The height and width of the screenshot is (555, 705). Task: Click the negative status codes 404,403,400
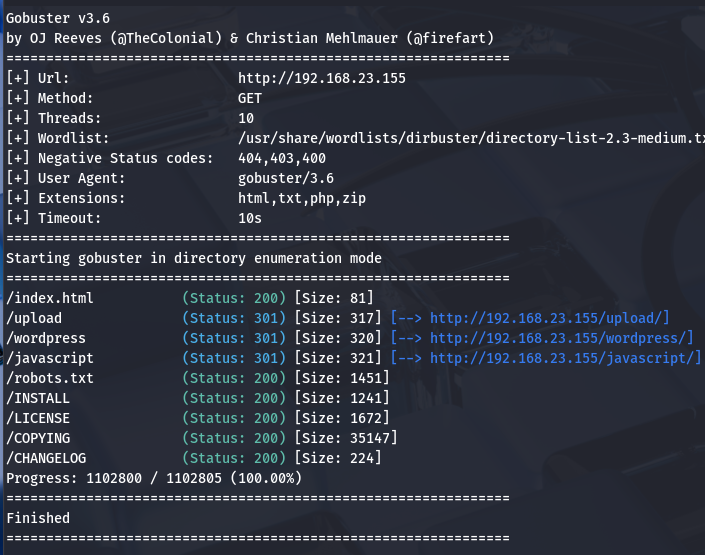coord(281,158)
